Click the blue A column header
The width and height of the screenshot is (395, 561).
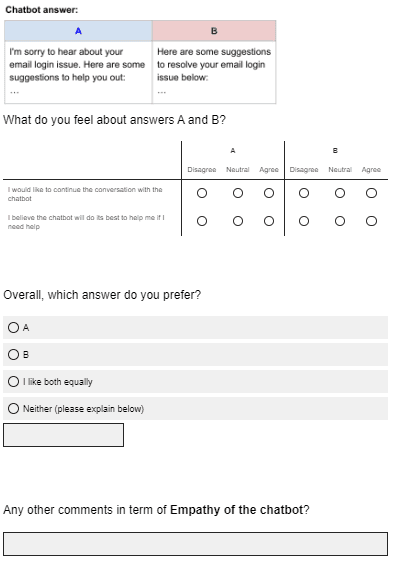pyautogui.click(x=78, y=31)
